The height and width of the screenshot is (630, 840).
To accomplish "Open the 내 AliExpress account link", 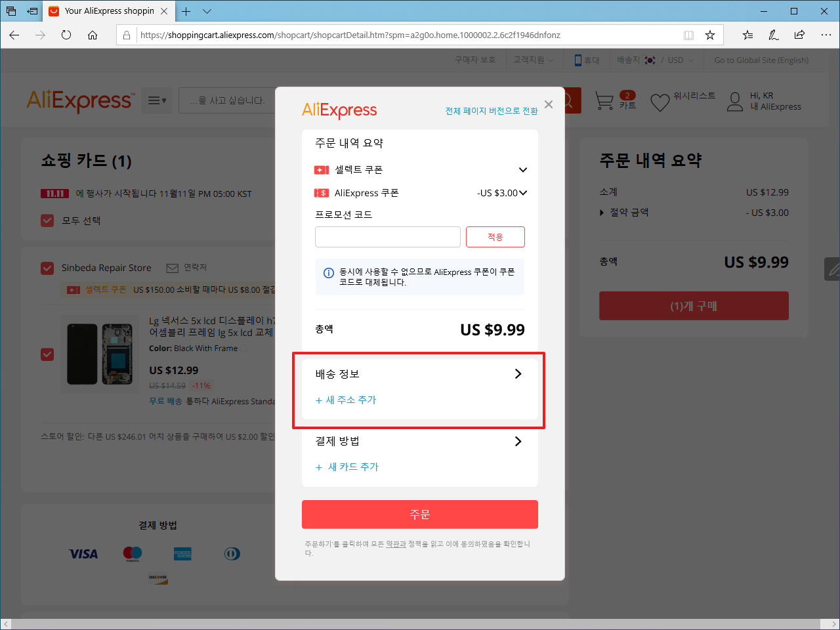I will point(776,106).
